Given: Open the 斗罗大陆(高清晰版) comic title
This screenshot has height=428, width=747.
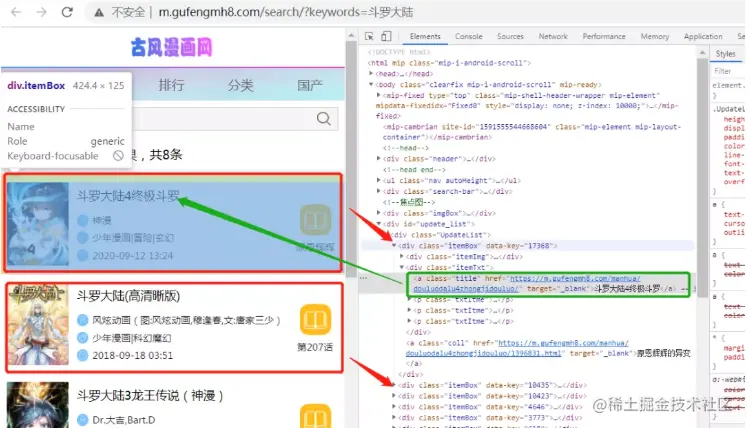Looking at the screenshot, I should point(129,296).
